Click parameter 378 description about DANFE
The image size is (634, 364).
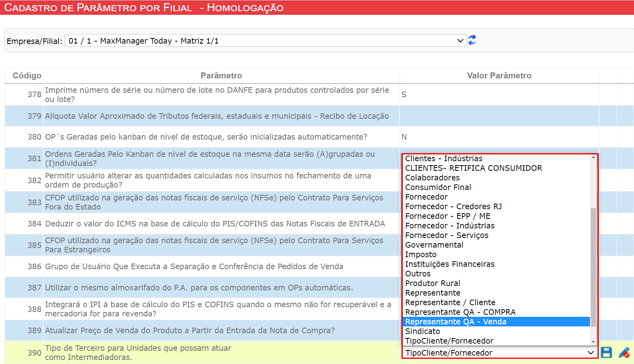coord(217,94)
